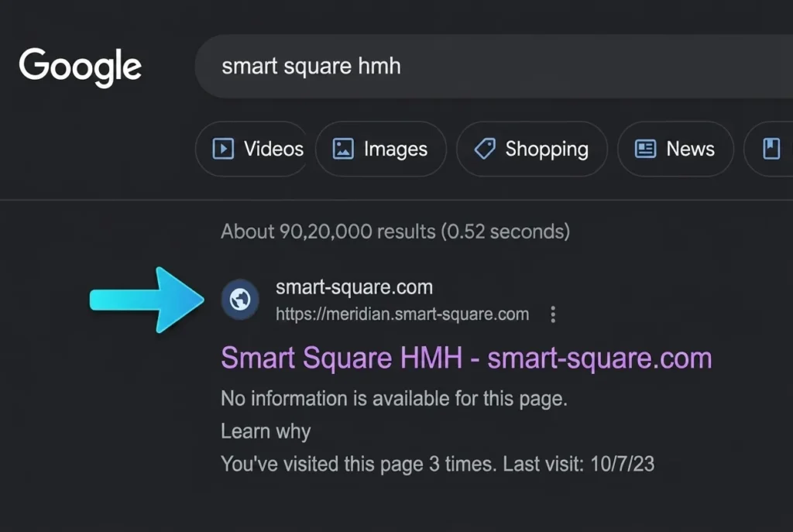Click the About 90,20,000 results text
793x532 pixels.
coord(396,232)
